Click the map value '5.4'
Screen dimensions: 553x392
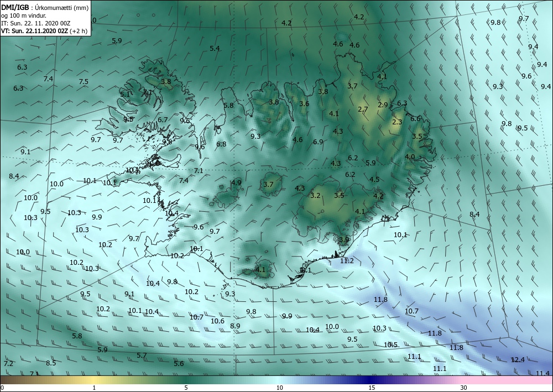pos(215,48)
